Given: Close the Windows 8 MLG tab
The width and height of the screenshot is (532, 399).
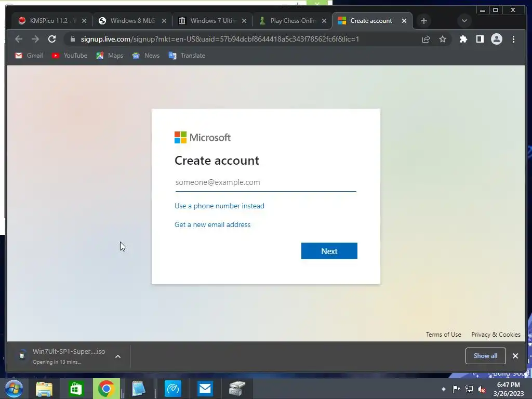Looking at the screenshot, I should (x=164, y=21).
